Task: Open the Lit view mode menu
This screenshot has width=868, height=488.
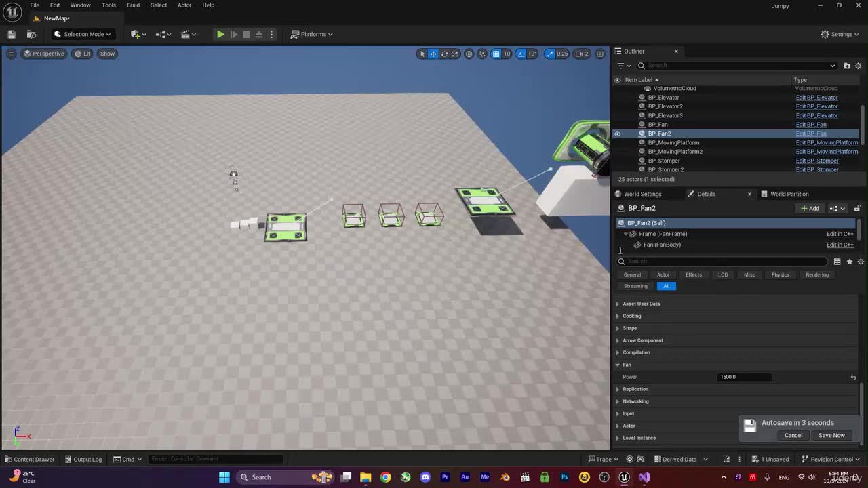Action: [83, 54]
